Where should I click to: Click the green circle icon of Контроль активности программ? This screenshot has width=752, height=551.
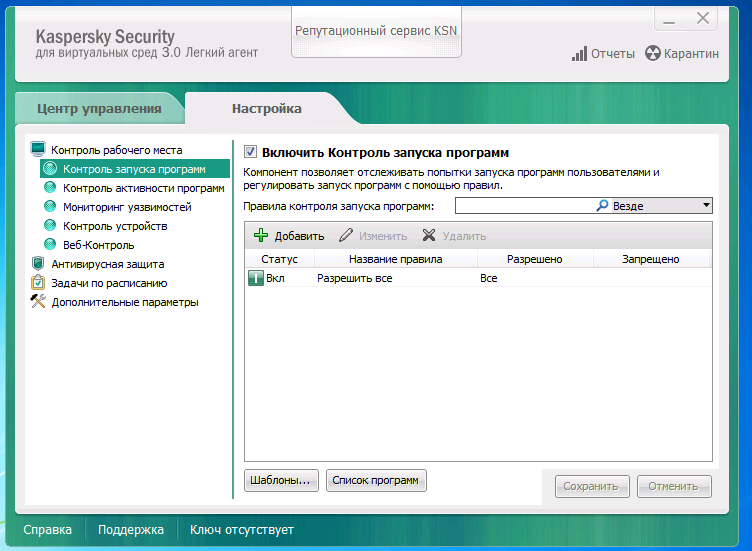pyautogui.click(x=50, y=188)
